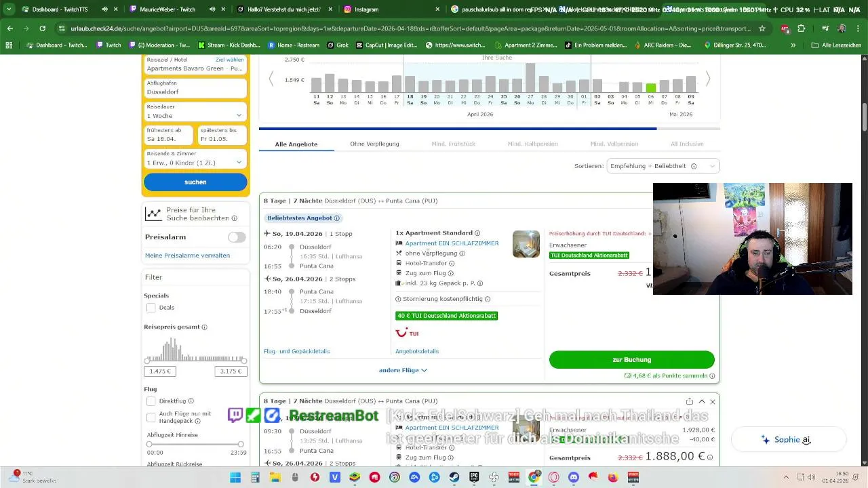Show hidden system tray icons

(x=786, y=477)
